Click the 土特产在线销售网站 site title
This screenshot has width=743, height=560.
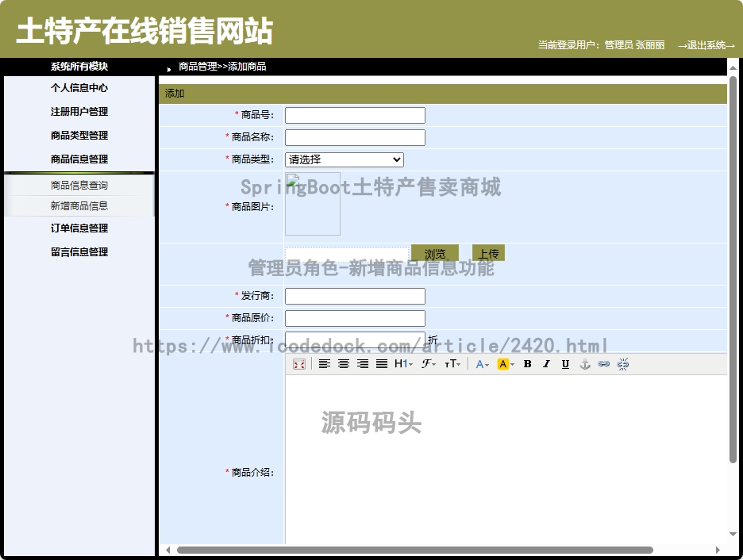pos(144,31)
